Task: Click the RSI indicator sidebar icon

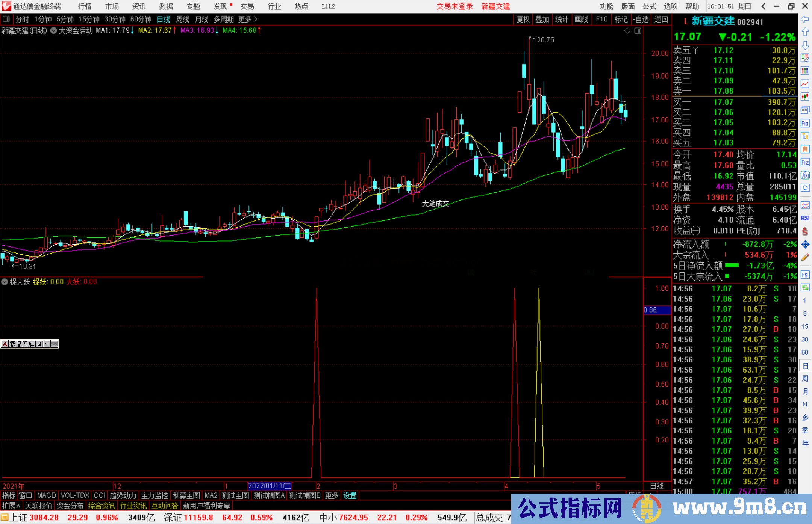Action: coord(805,218)
